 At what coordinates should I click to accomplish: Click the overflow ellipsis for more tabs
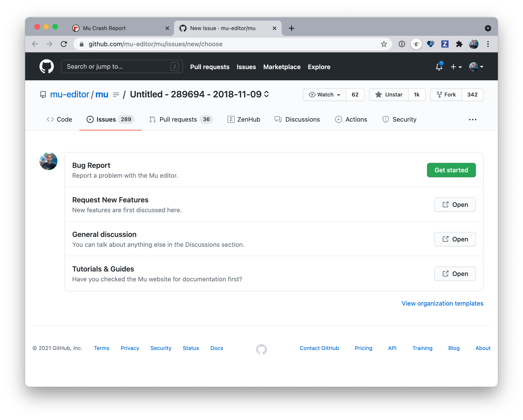pyautogui.click(x=472, y=119)
